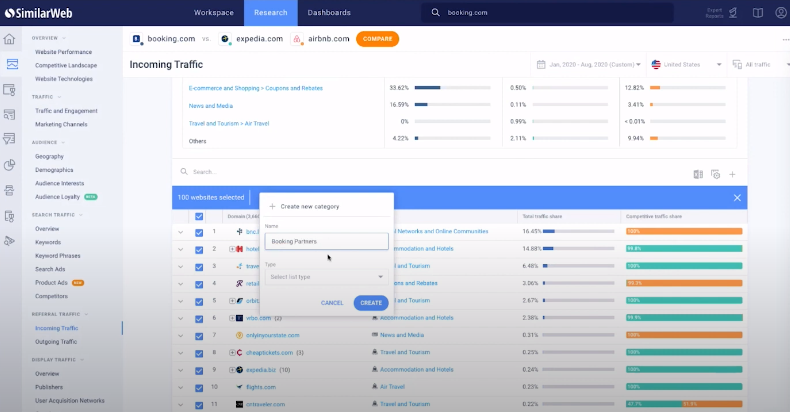The image size is (790, 412).
Task: Click the competitive traffic share bar for row 11
Action: 684,404
